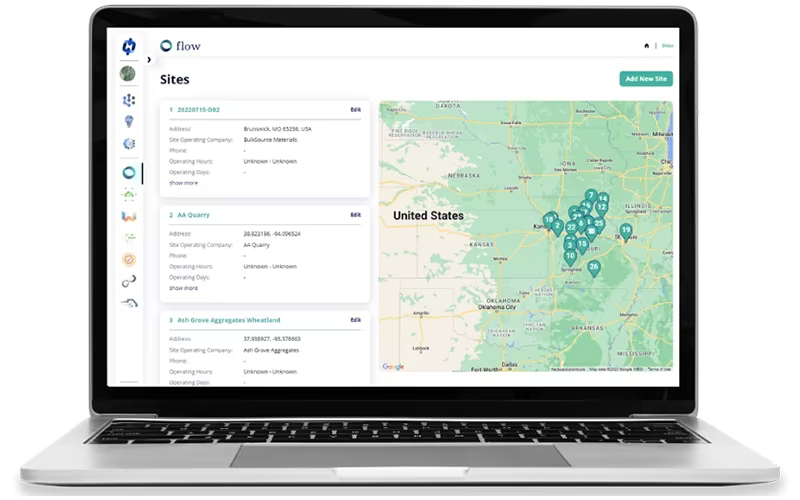This screenshot has height=500, width=800.
Task: Click map marker number 12
Action: coord(602,208)
